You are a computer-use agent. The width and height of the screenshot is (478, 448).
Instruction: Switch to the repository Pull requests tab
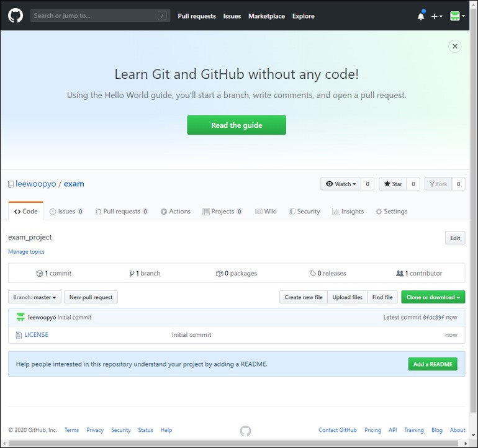click(x=122, y=211)
